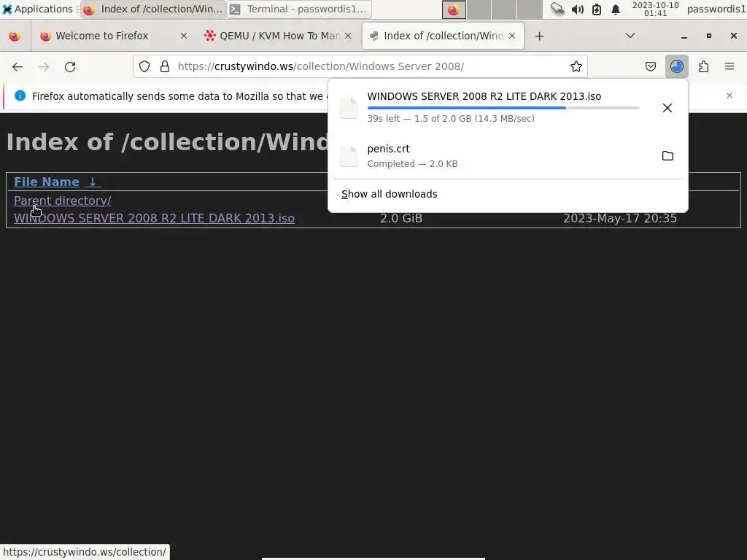Click the pinned Firefox View tab

(x=15, y=36)
